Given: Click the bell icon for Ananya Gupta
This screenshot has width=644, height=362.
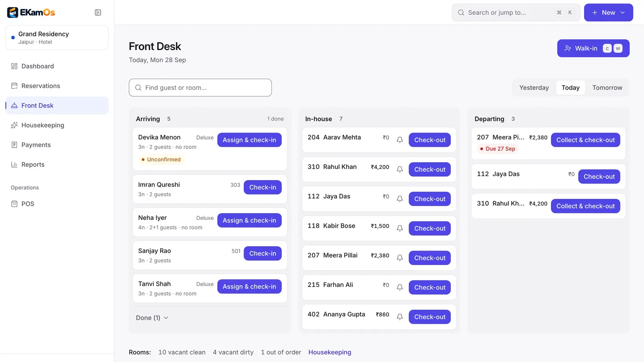Looking at the screenshot, I should [x=400, y=317].
